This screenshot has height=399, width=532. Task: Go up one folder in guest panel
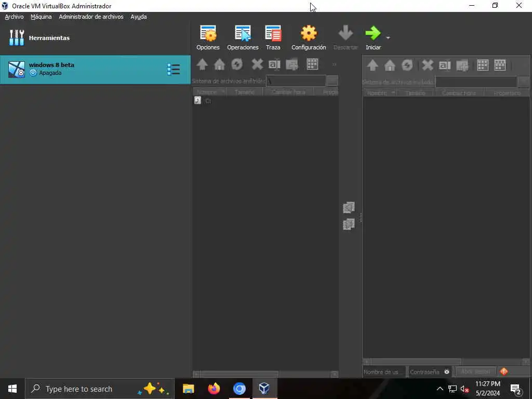[373, 65]
